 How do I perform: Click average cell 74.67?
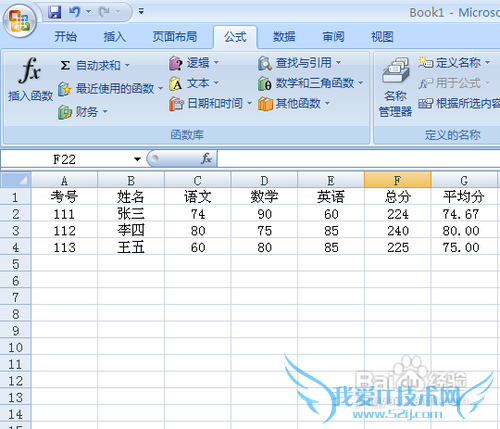[464, 213]
